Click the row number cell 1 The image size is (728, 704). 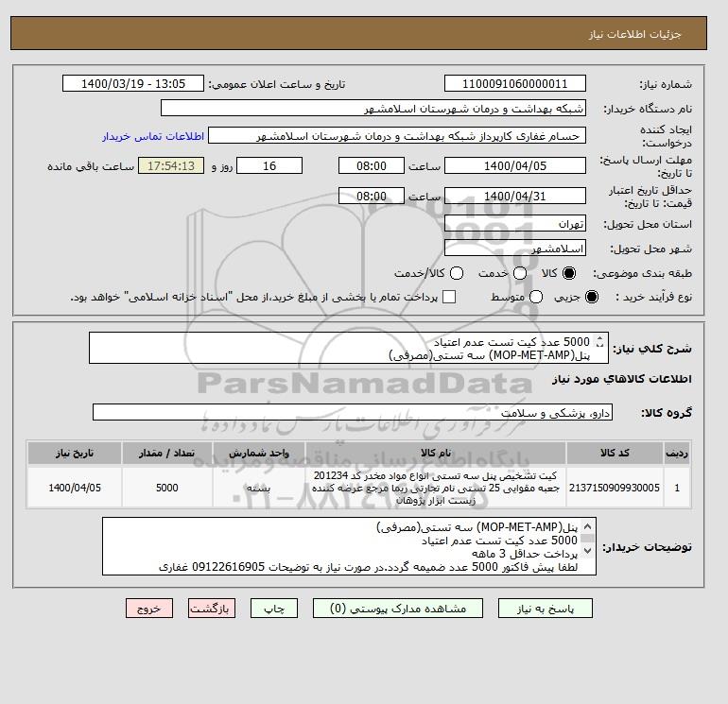click(x=677, y=488)
